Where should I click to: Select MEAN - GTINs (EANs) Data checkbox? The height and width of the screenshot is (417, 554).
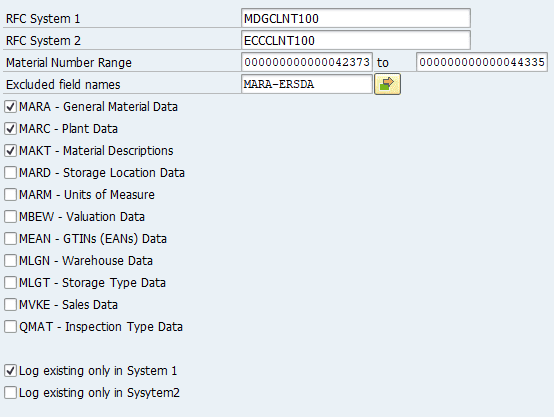[11, 239]
